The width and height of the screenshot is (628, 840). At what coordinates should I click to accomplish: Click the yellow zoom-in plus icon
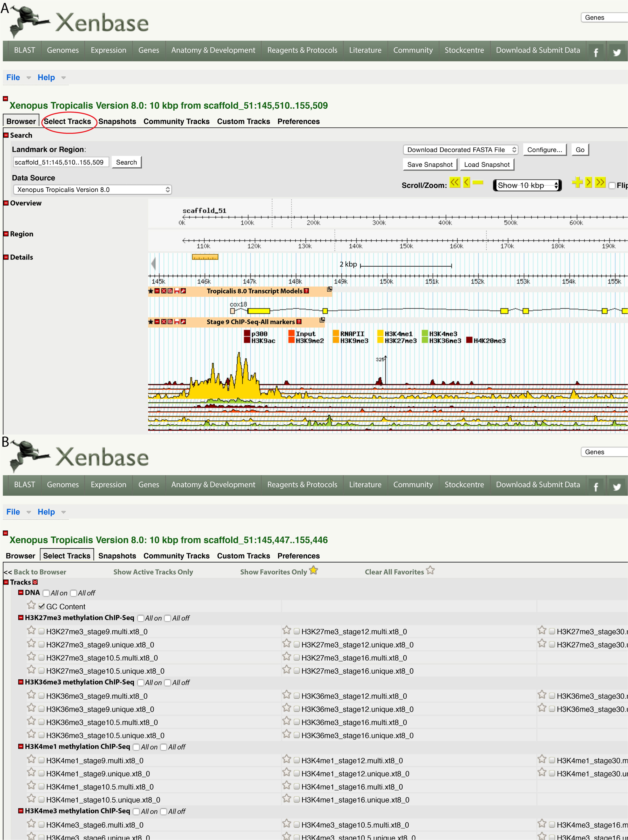[577, 183]
